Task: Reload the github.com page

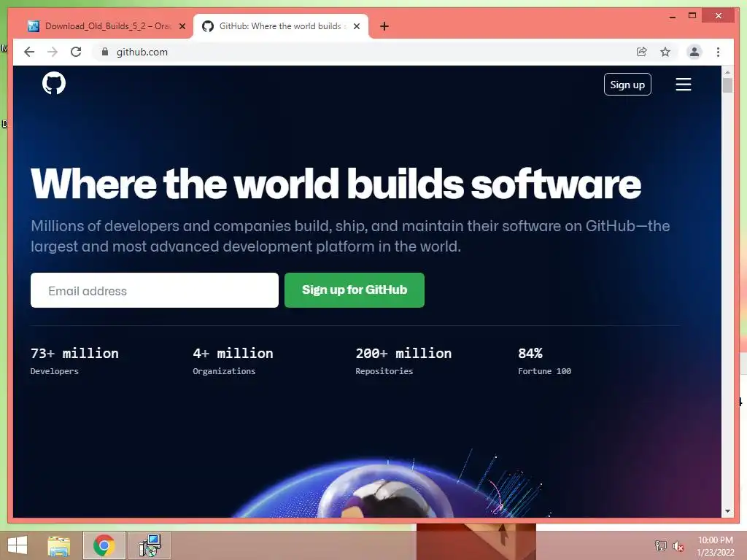Action: point(76,52)
